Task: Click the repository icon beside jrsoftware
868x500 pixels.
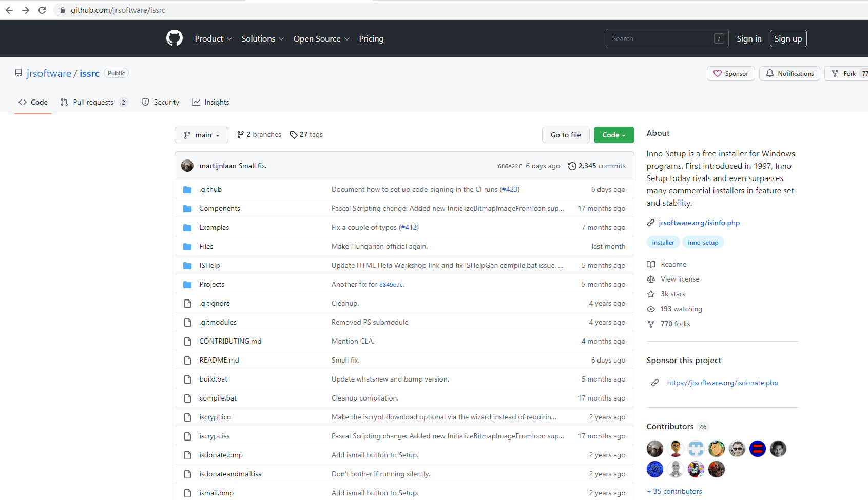Action: point(18,73)
